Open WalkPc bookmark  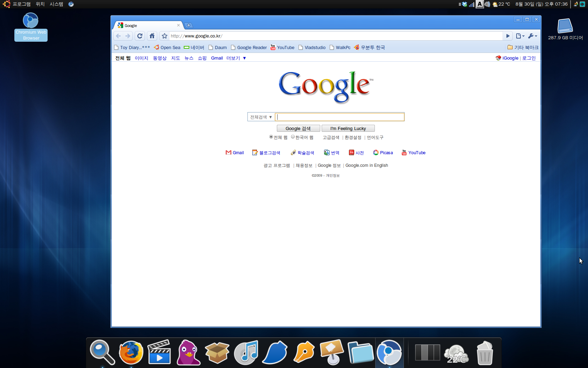pyautogui.click(x=340, y=48)
